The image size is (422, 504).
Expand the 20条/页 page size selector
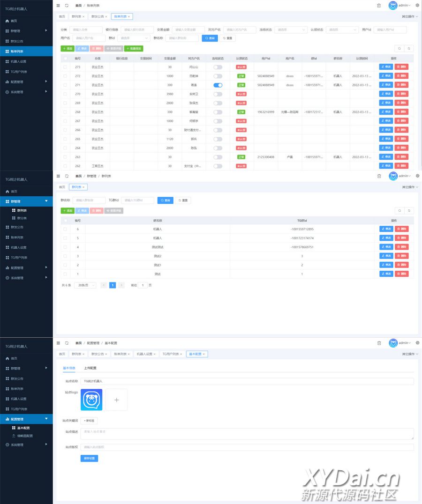coord(85,285)
